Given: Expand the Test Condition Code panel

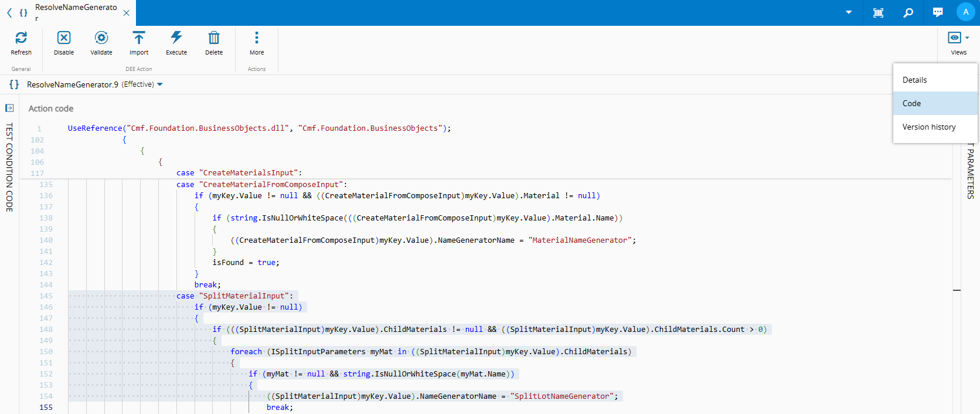Looking at the screenshot, I should pyautogui.click(x=9, y=108).
